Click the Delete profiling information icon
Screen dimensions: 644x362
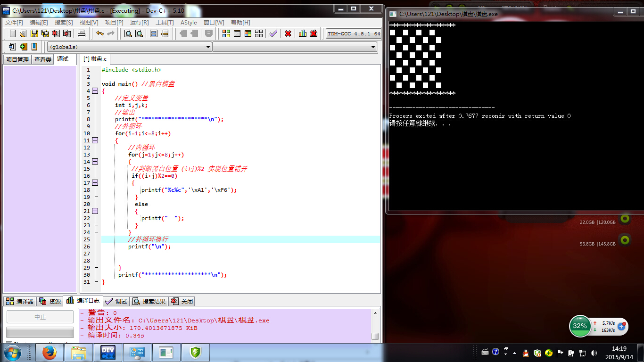(x=314, y=33)
